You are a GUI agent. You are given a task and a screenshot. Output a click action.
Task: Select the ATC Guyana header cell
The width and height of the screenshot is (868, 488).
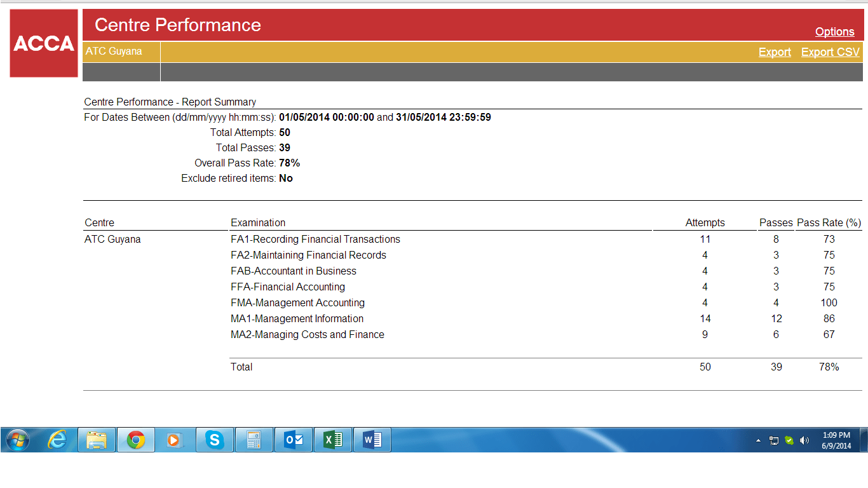121,51
